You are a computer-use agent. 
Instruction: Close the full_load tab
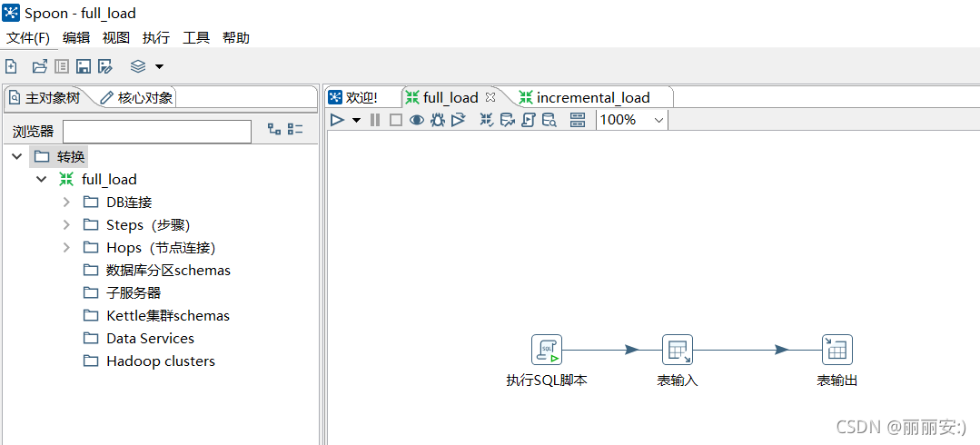[490, 97]
